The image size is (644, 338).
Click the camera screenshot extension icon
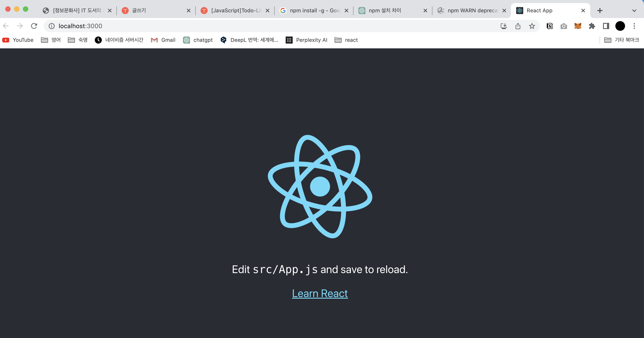pos(564,26)
